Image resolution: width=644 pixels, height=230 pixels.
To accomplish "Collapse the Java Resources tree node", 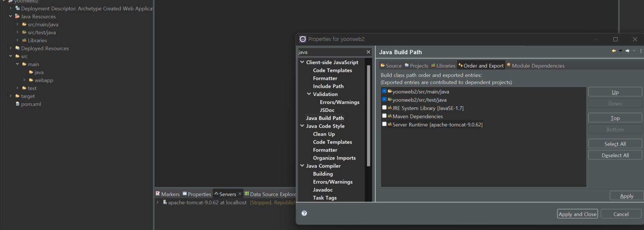I will click(11, 16).
